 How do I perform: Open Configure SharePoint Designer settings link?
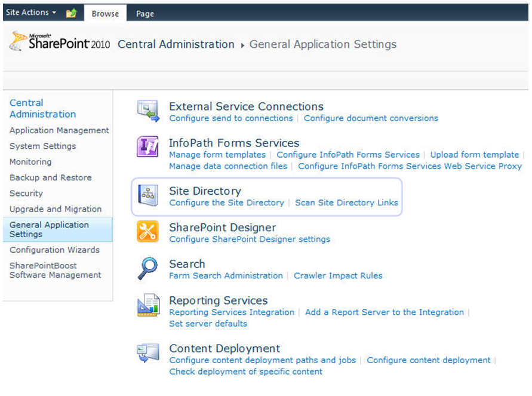250,240
